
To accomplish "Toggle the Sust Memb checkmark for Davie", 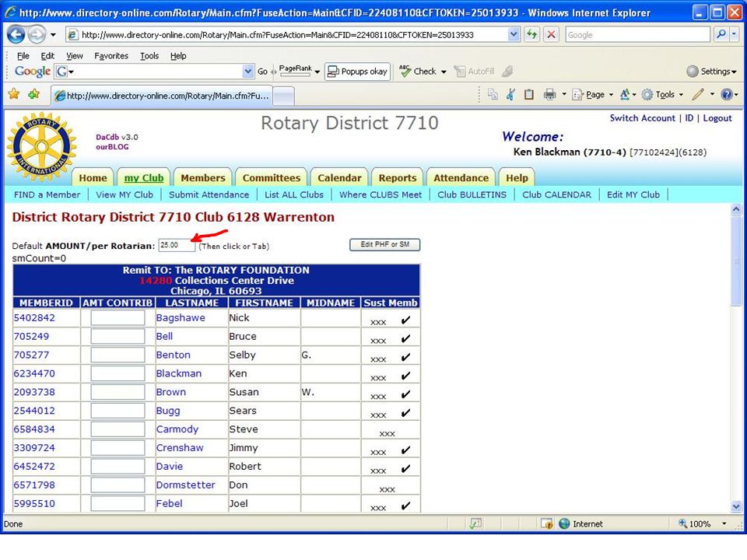I will 405,468.
